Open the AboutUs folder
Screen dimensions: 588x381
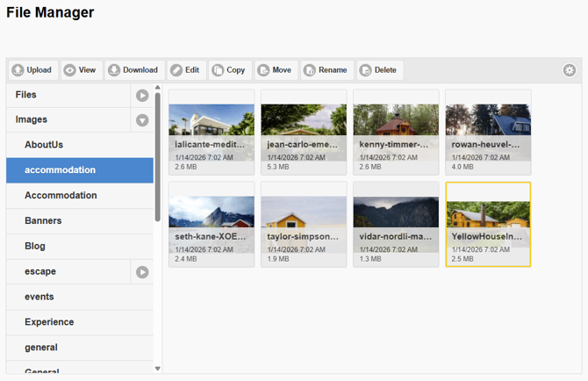pos(80,145)
